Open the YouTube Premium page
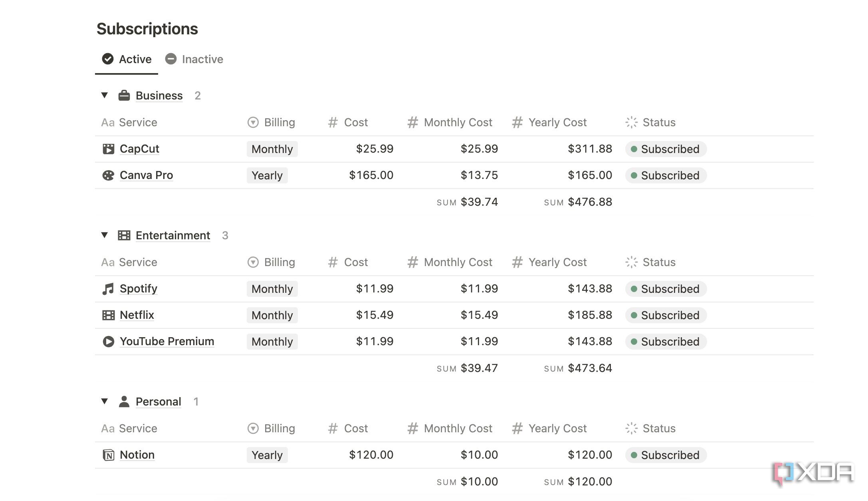868x501 pixels. 167,342
